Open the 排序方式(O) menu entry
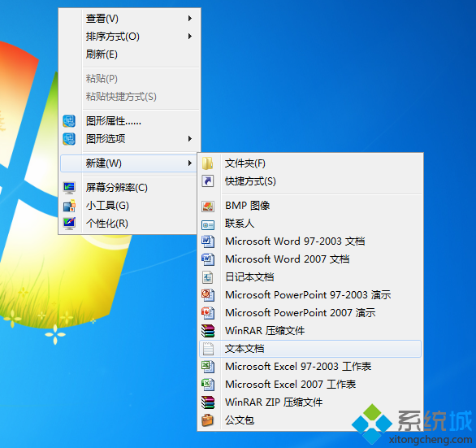Screen dimensions: 476x448 [130, 37]
